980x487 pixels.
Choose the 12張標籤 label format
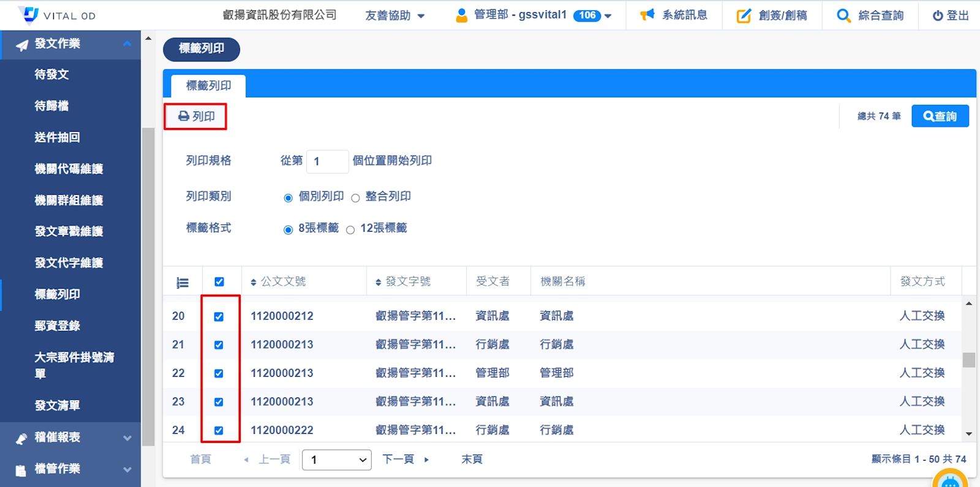(x=350, y=230)
